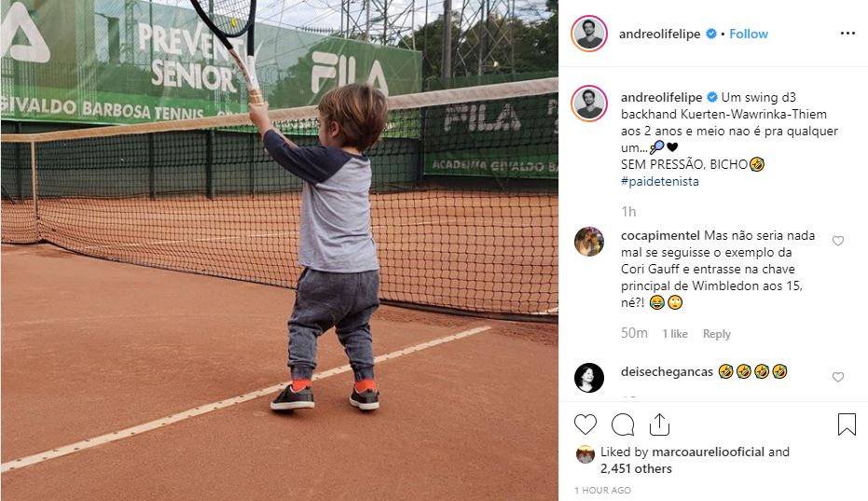
Task: Click the tennis court photo
Action: (279, 250)
